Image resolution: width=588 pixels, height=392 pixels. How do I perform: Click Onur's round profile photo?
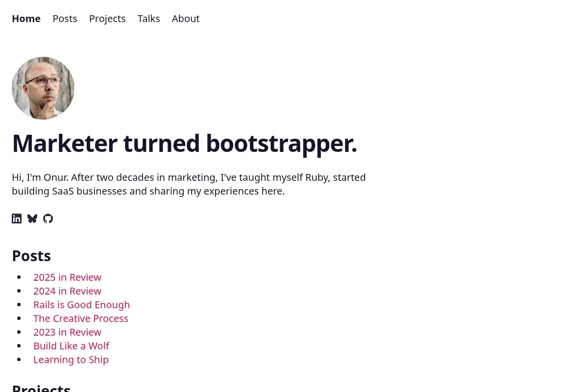pos(43,88)
